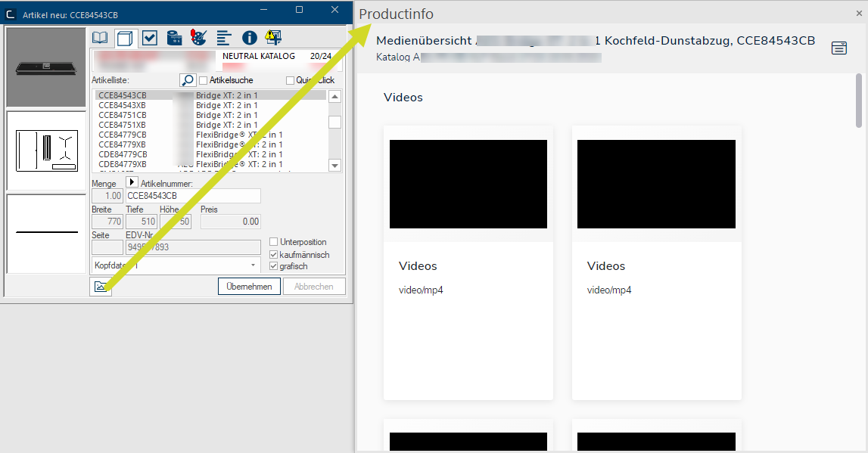Click the arrow button next to Artikelnummer
868x453 pixels.
click(x=132, y=183)
